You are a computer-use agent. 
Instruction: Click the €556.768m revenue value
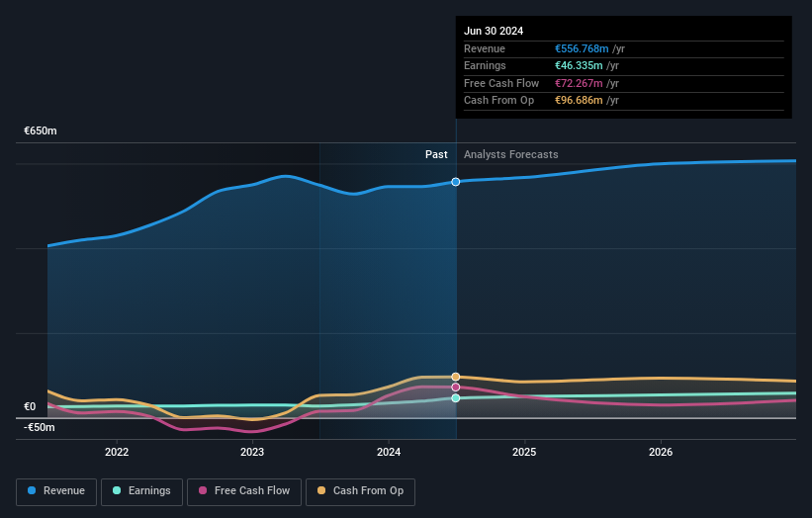[x=582, y=48]
